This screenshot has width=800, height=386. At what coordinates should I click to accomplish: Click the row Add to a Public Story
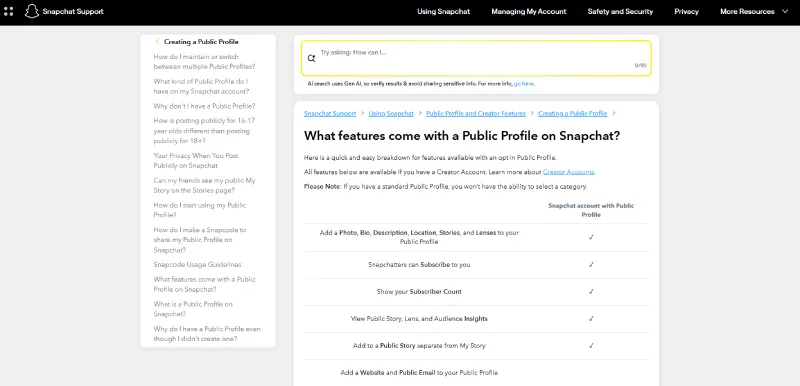coord(476,346)
